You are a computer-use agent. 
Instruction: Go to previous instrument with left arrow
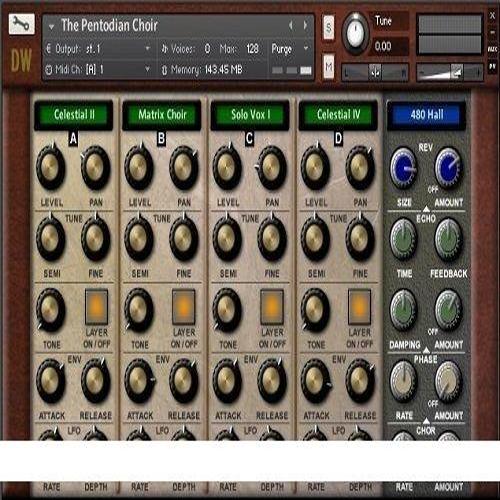(291, 25)
